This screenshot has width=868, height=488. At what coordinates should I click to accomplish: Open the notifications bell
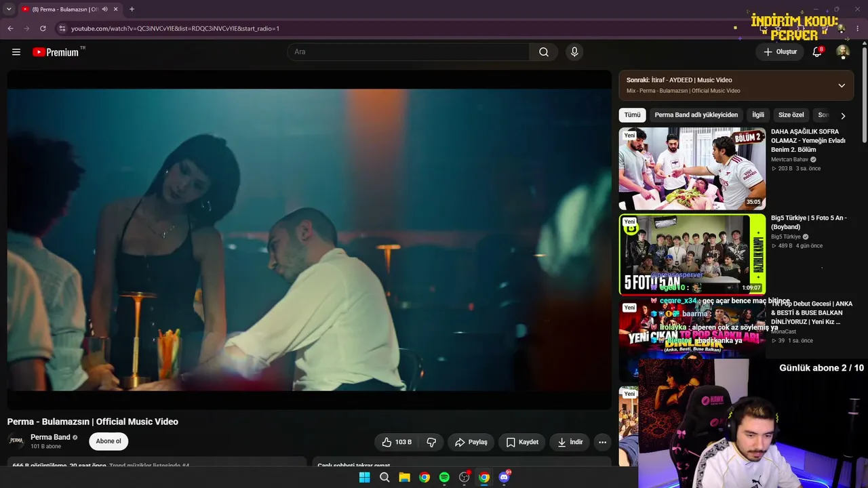click(x=817, y=52)
